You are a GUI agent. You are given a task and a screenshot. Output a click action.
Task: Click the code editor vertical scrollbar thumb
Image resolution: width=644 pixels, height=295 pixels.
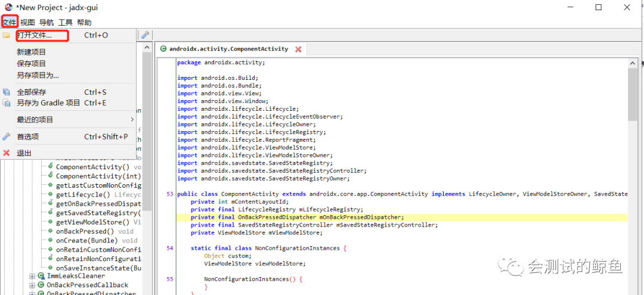(633, 95)
